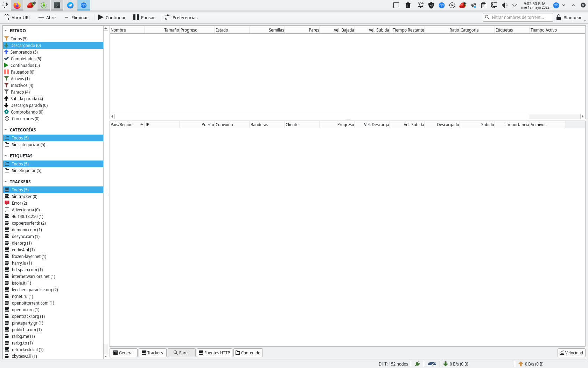Open the Abrir URL toolbar icon
This screenshot has width=588, height=368.
point(17,17)
